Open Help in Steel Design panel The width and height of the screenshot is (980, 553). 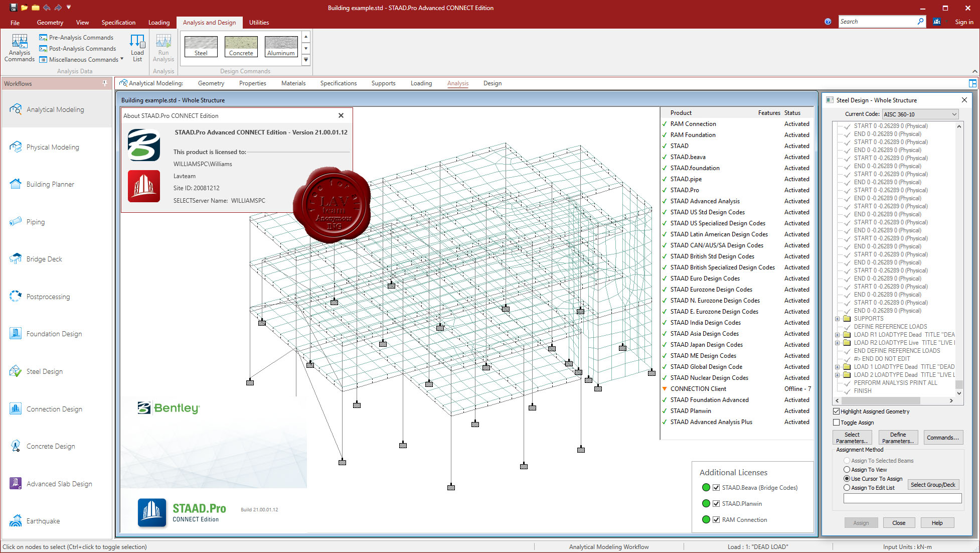(937, 523)
